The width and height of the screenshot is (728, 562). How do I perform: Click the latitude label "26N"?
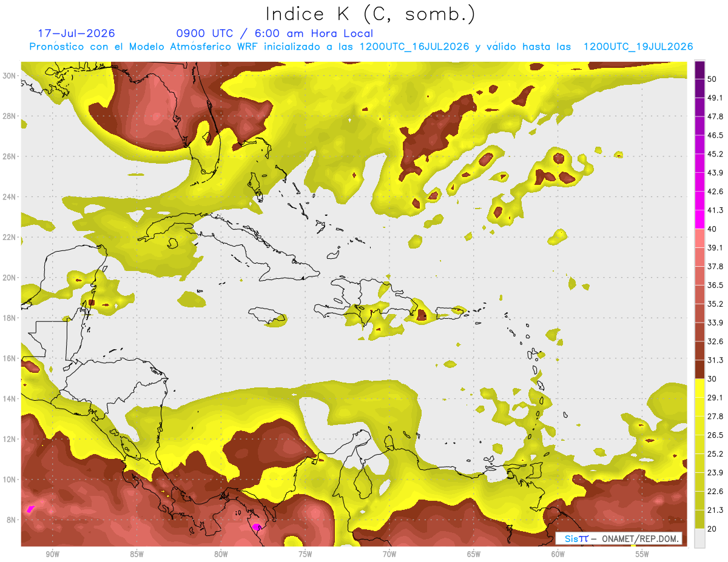pyautogui.click(x=9, y=156)
